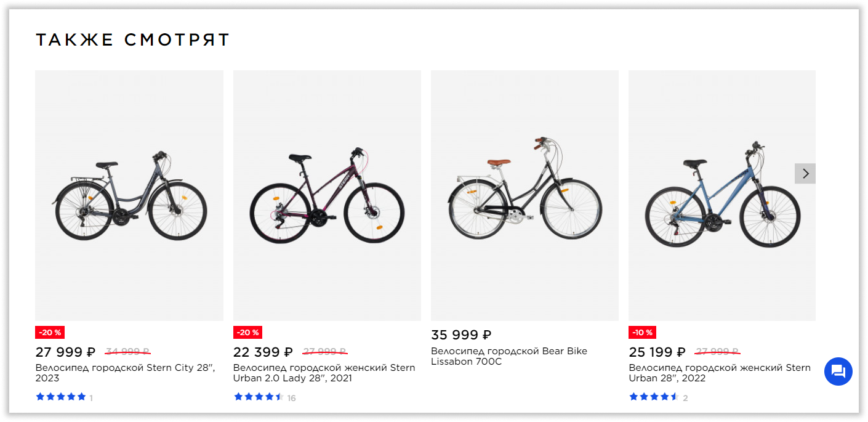Click the 25 199 ₽ price
Viewport: 868px width, 422px height.
[657, 352]
